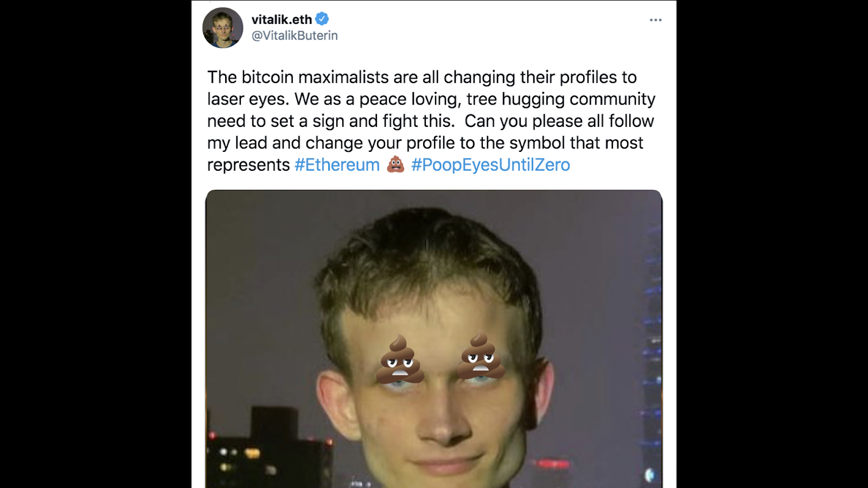Click the vitalik.eth display name
Image resolution: width=868 pixels, height=488 pixels.
[282, 20]
